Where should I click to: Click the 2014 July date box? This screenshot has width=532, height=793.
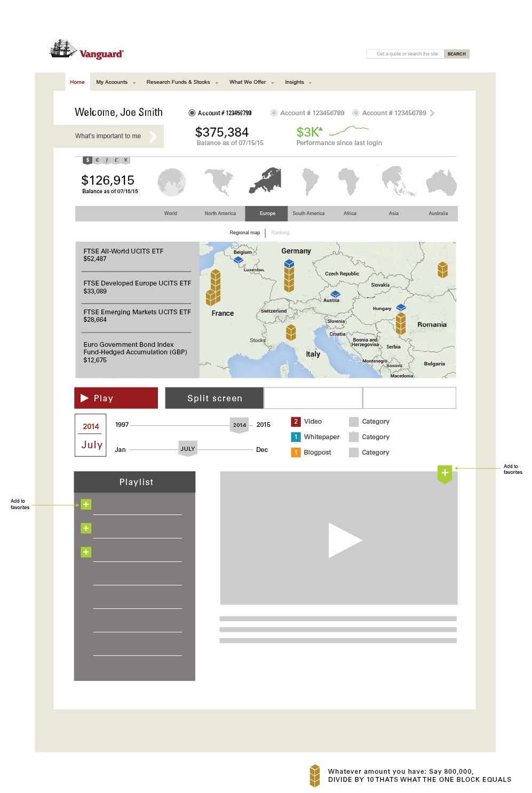[91, 435]
